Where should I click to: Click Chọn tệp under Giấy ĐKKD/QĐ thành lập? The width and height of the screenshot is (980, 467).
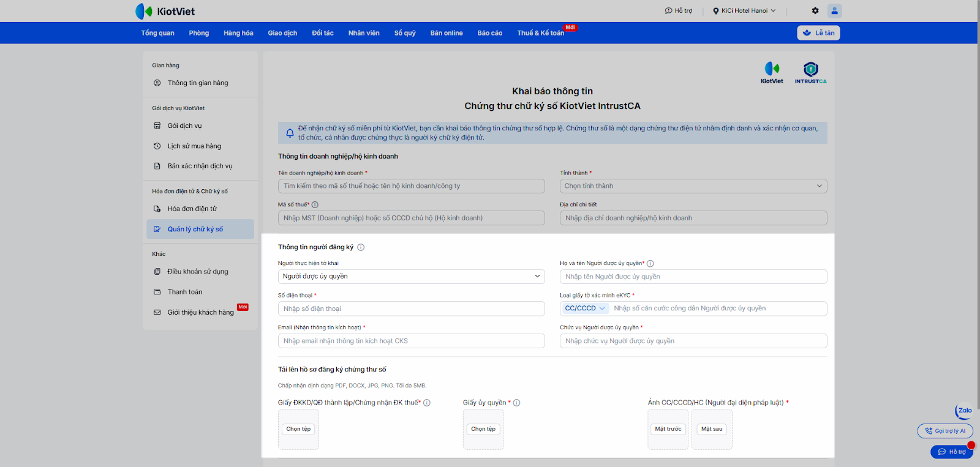[298, 429]
